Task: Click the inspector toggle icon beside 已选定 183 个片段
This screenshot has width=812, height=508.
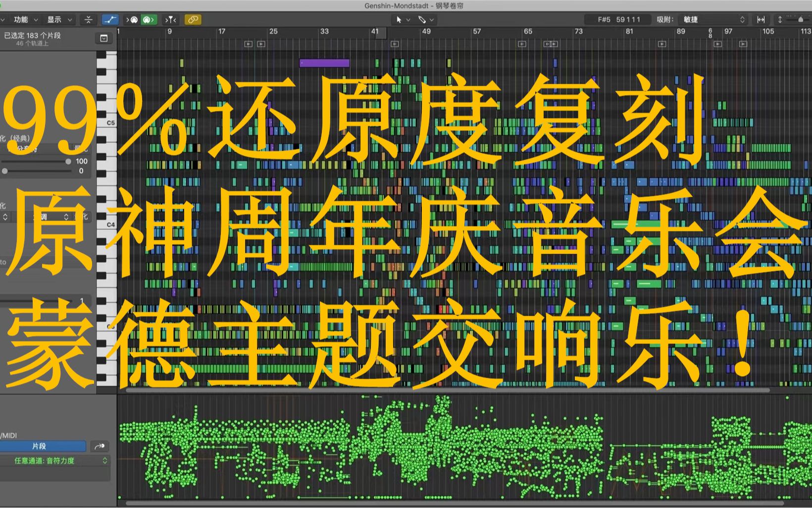Action: [x=103, y=38]
